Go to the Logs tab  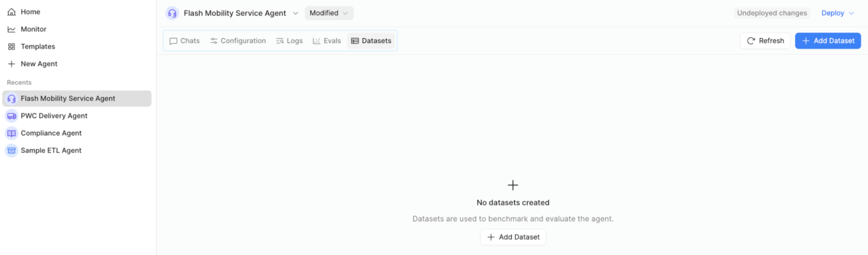tap(289, 41)
